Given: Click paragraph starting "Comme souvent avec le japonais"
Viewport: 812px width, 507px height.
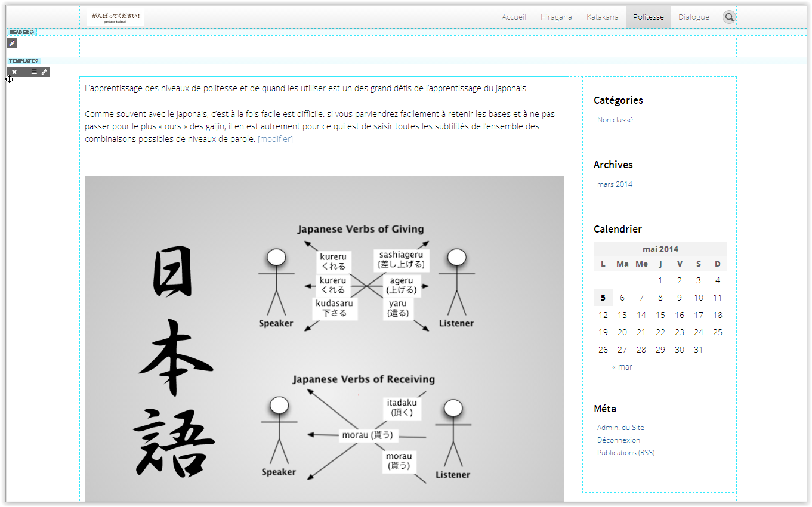Looking at the screenshot, I should coord(320,126).
